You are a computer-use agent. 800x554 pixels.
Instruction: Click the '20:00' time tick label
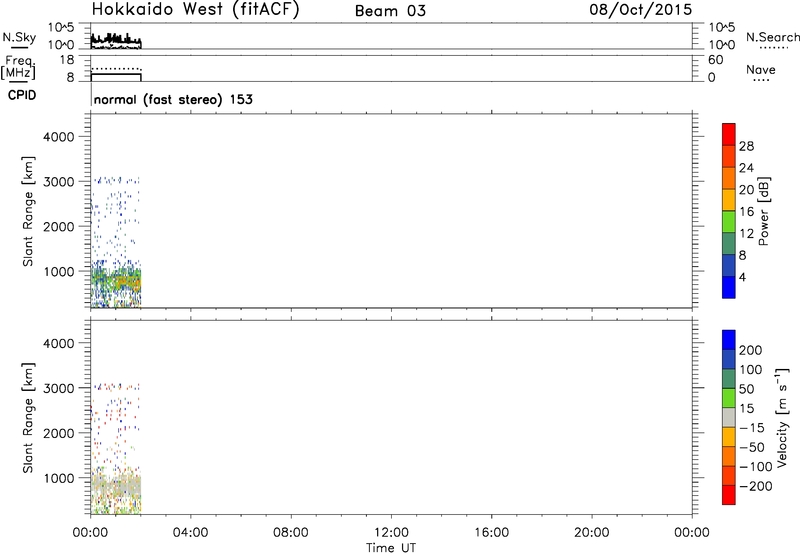592,533
